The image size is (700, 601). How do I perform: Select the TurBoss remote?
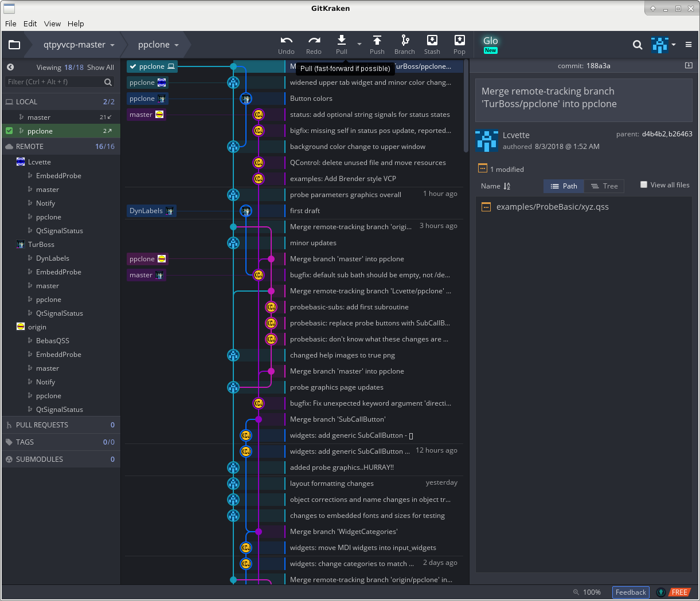[x=61, y=245]
